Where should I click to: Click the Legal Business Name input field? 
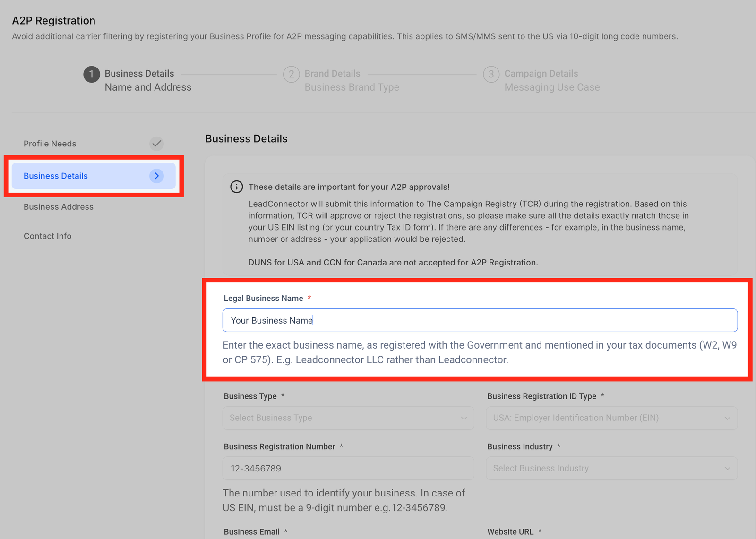click(x=480, y=320)
